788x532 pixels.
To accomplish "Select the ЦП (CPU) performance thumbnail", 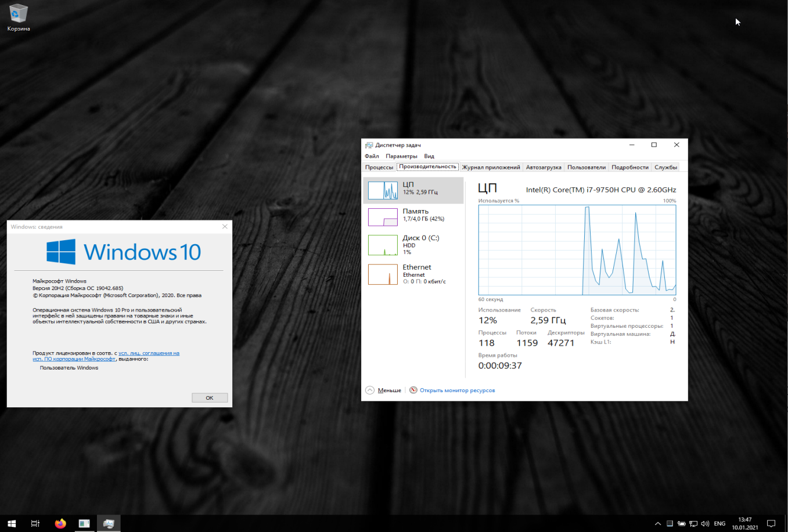I will click(x=413, y=190).
